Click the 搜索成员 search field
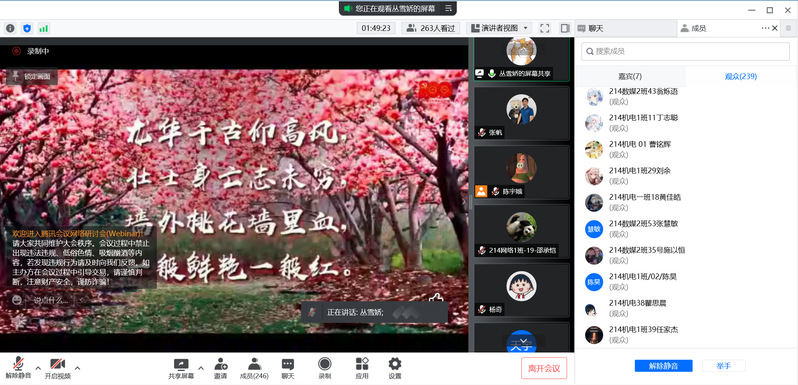This screenshot has width=798, height=385. pyautogui.click(x=685, y=51)
